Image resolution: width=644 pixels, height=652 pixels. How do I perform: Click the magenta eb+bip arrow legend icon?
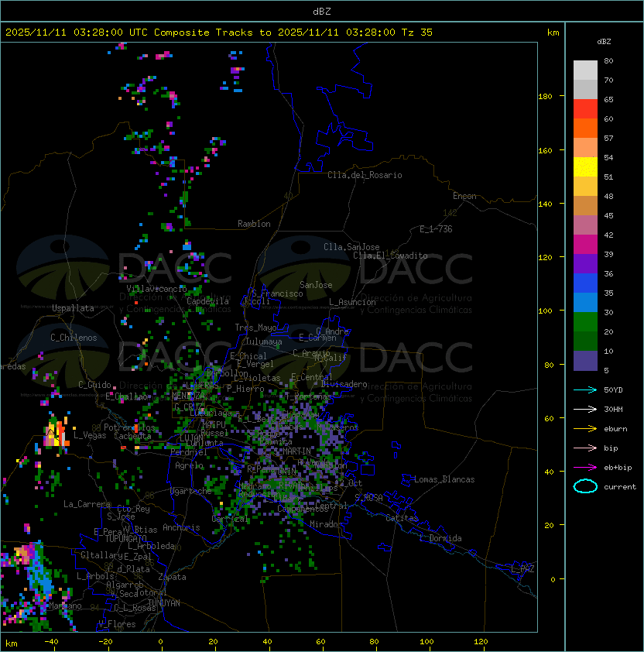click(x=585, y=468)
